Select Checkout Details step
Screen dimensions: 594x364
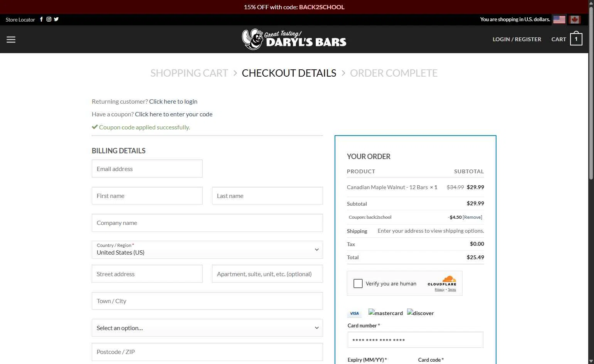tap(289, 73)
